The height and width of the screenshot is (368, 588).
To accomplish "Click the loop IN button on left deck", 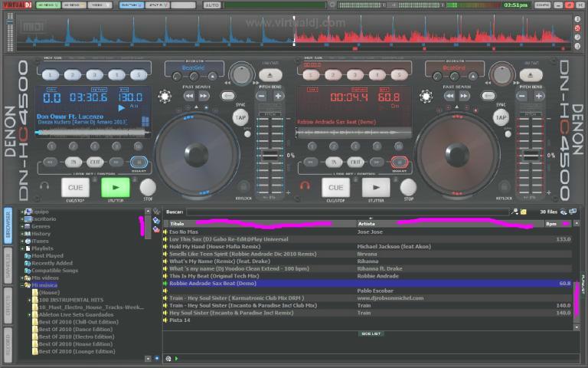I will coord(74,162).
